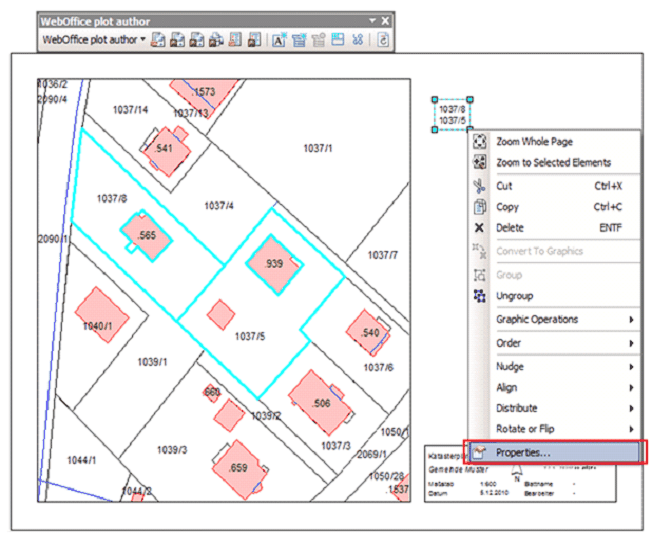Click the Ungroup icon in context menu
Viewport: 654px width, 540px height.
(x=480, y=296)
